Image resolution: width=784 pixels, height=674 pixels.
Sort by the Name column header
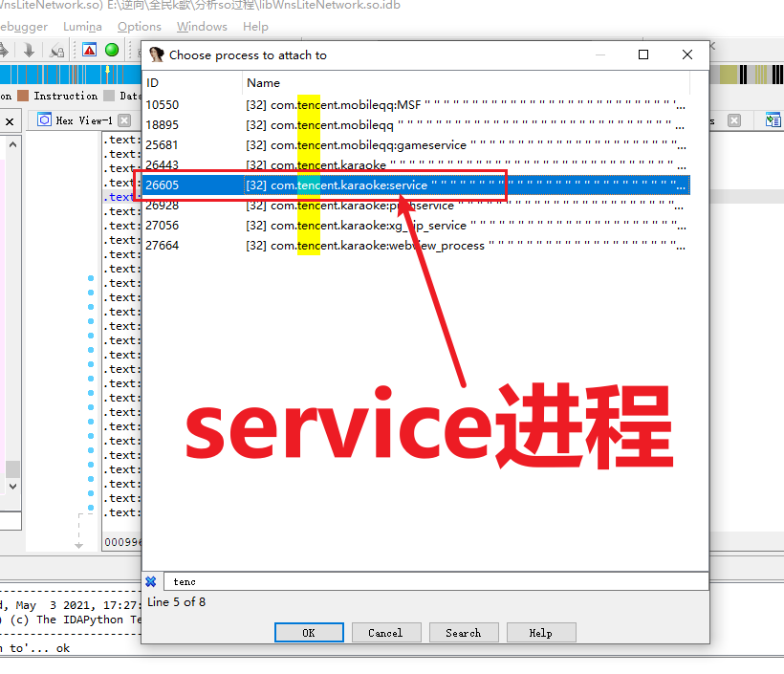pos(466,83)
